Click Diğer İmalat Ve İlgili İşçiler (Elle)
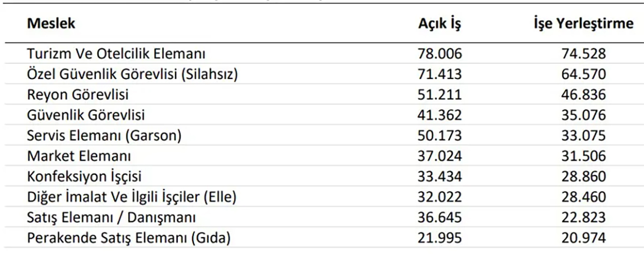644x254 pixels. tap(132, 197)
